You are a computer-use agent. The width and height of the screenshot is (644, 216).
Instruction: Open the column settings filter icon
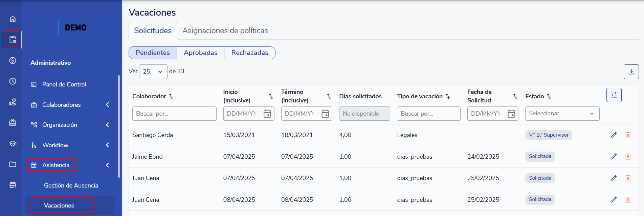[614, 95]
